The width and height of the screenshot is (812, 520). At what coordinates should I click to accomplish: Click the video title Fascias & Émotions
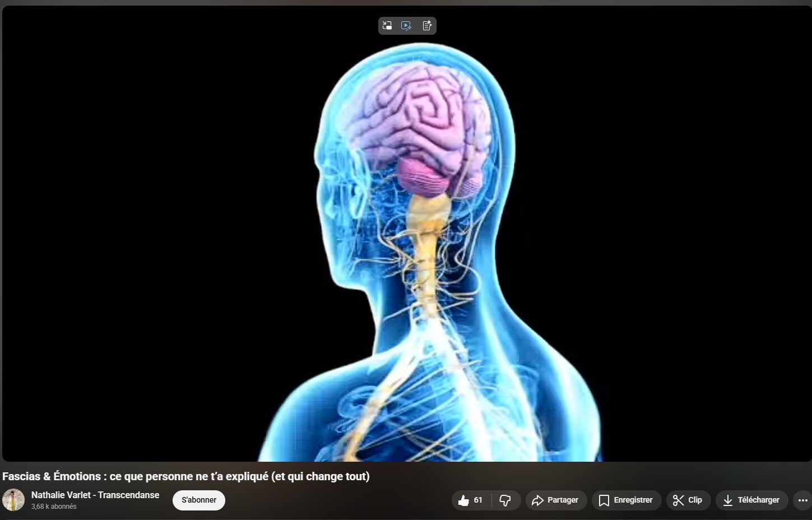click(x=186, y=476)
